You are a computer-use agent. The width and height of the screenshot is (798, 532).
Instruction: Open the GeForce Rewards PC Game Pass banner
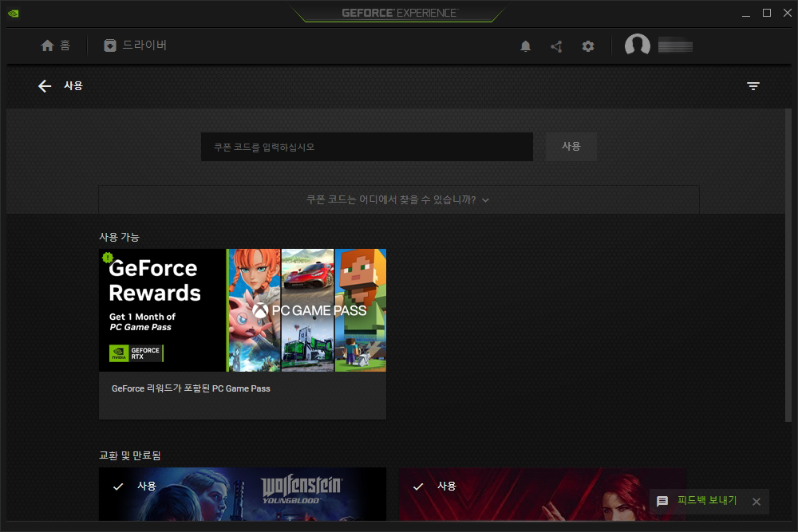point(243,310)
